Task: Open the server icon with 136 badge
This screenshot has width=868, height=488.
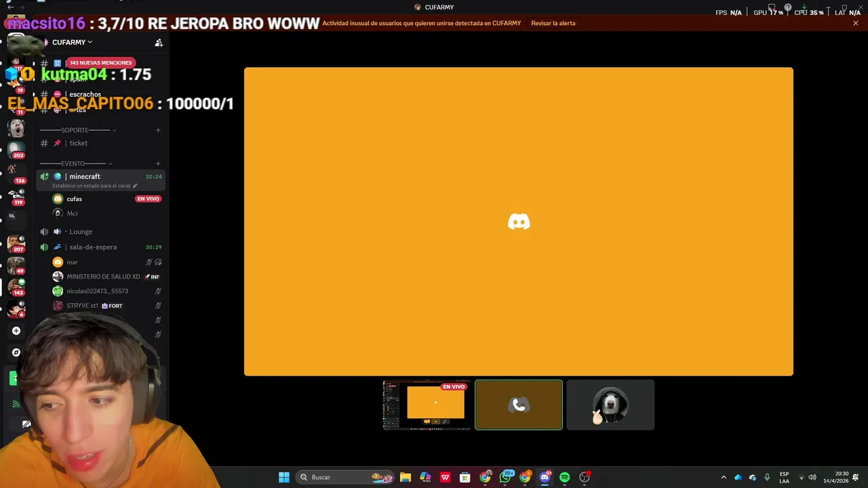Action: (16, 173)
